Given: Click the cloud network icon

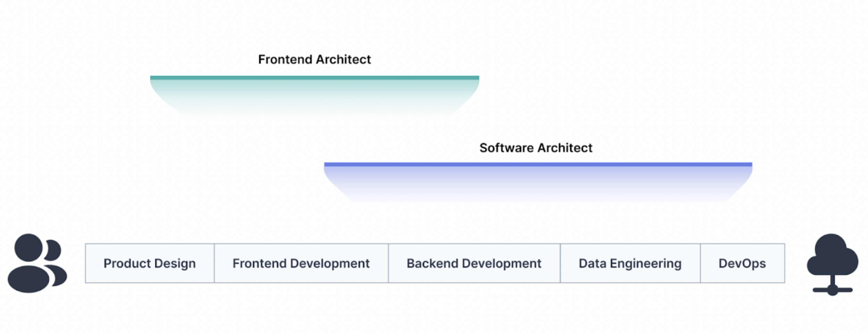Looking at the screenshot, I should tap(832, 264).
